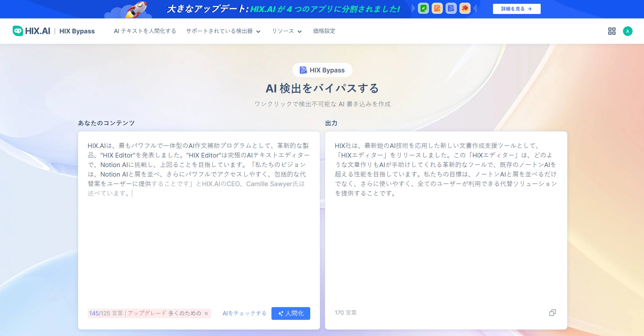
Task: Click the ワンクリックで検出不可能な subtitle text
Action: click(x=322, y=104)
